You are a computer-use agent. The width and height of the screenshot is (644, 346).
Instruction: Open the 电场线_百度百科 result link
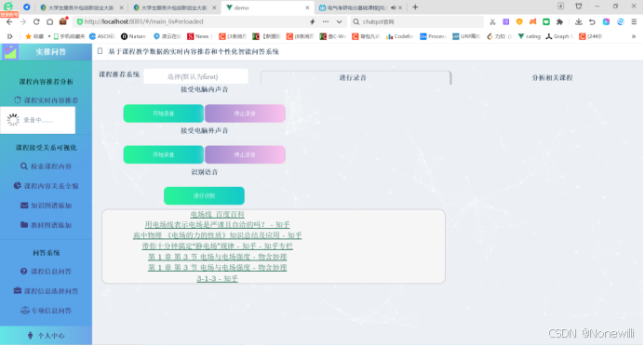(217, 214)
